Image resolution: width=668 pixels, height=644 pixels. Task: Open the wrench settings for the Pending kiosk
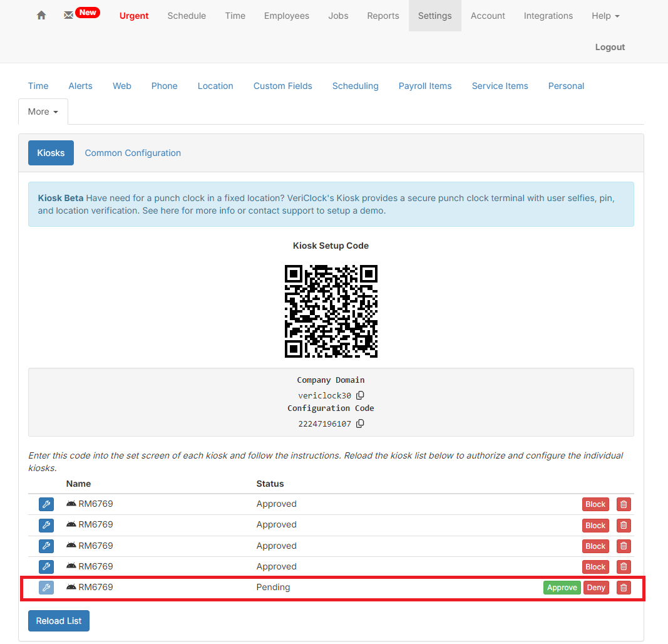click(x=46, y=588)
